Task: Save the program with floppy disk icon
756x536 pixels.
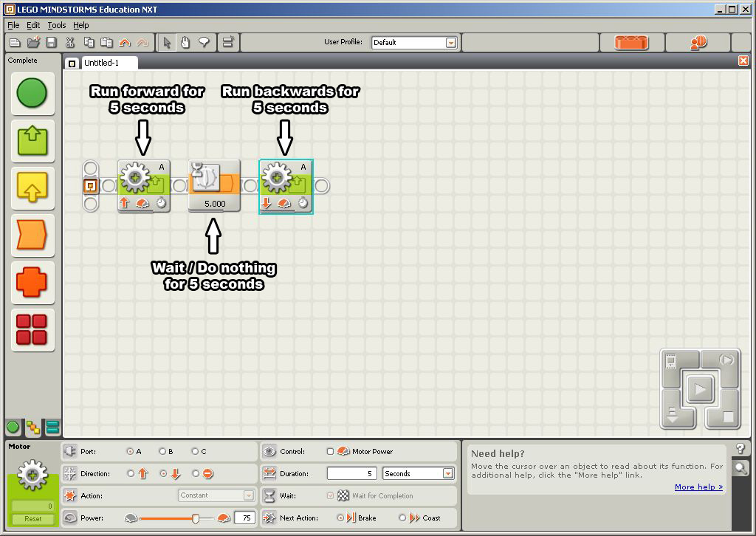Action: [x=51, y=42]
